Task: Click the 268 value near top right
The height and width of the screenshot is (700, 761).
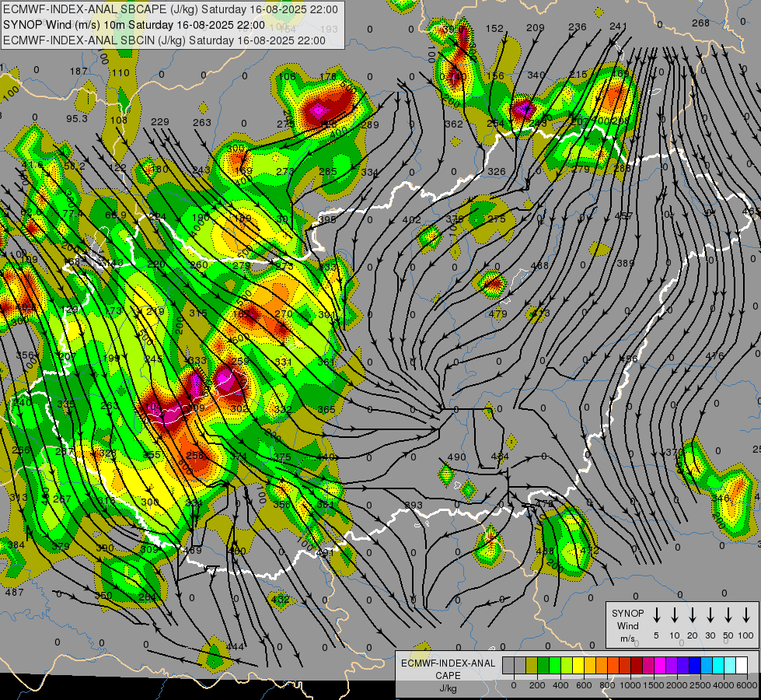Action: (x=700, y=23)
